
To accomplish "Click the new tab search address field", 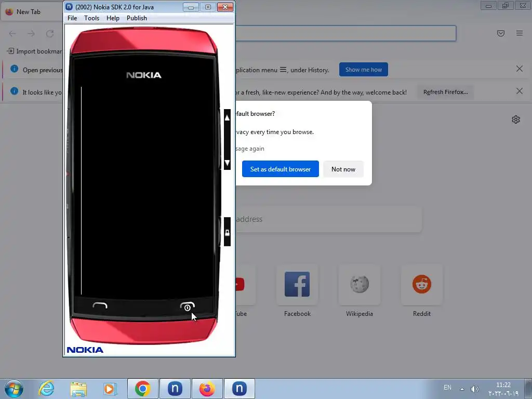I will pyautogui.click(x=328, y=219).
